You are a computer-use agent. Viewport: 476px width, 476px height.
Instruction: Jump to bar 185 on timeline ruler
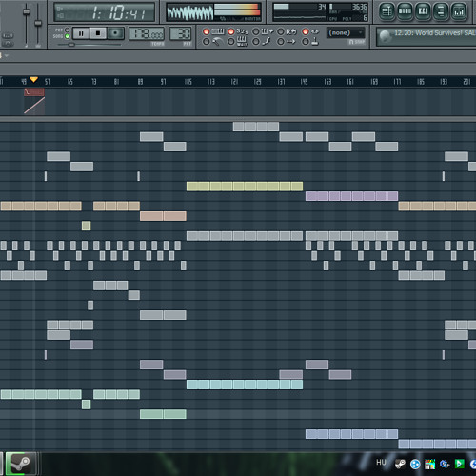click(x=421, y=82)
